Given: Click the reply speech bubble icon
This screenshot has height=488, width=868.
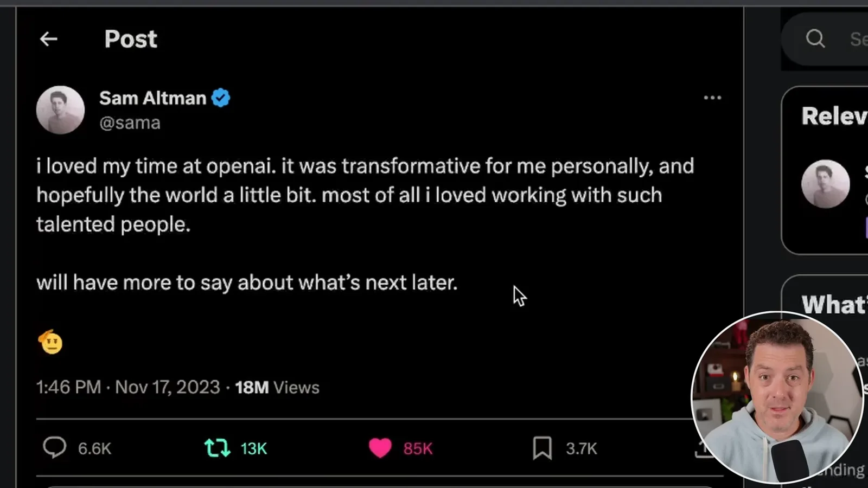Looking at the screenshot, I should (x=54, y=448).
